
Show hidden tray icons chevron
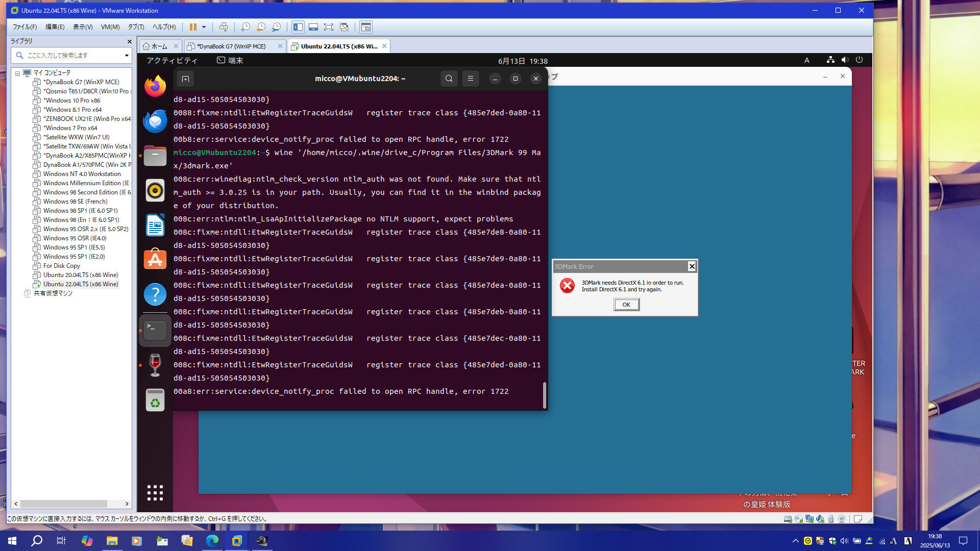pos(795,541)
